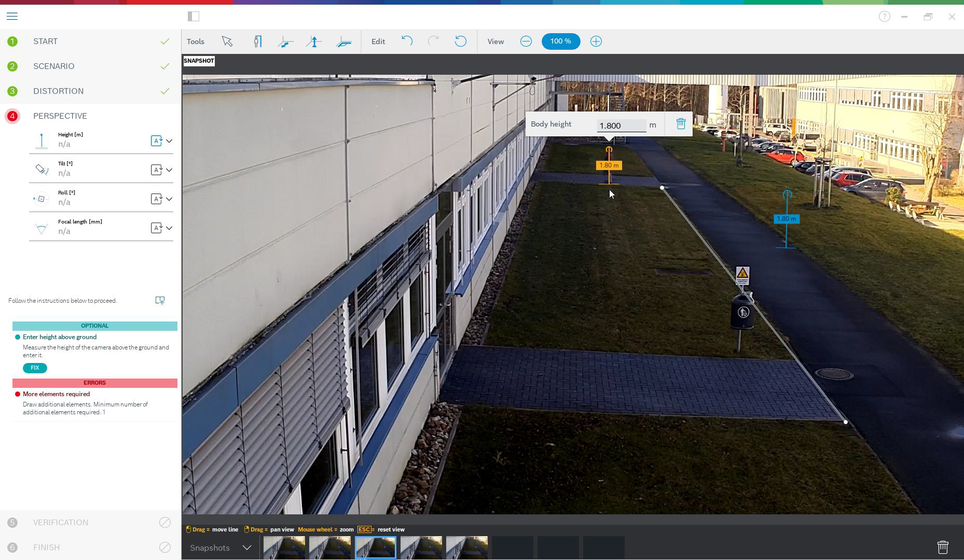
Task: Click the Body height input field
Action: click(621, 125)
